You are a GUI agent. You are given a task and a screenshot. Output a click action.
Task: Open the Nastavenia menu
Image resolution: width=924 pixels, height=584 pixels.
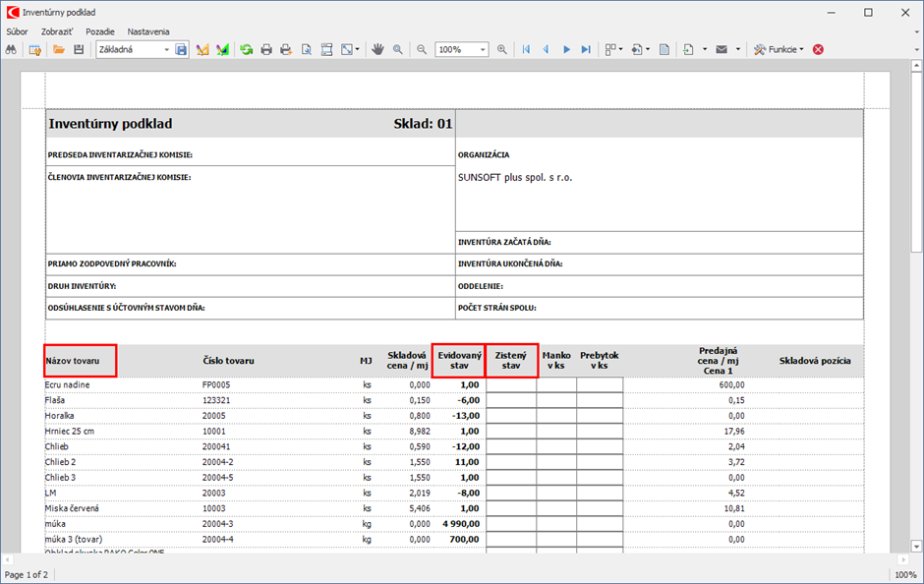148,31
